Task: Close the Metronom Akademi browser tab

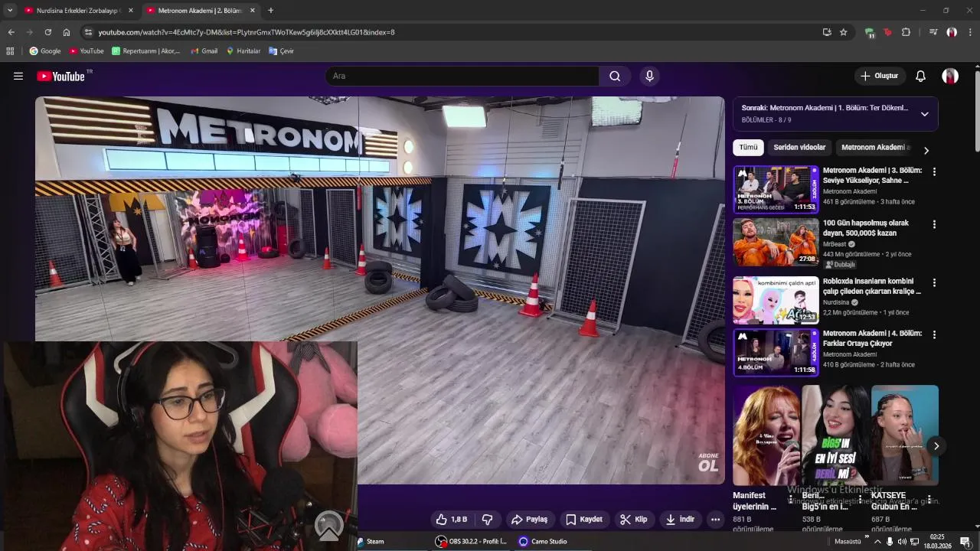Action: click(x=253, y=11)
